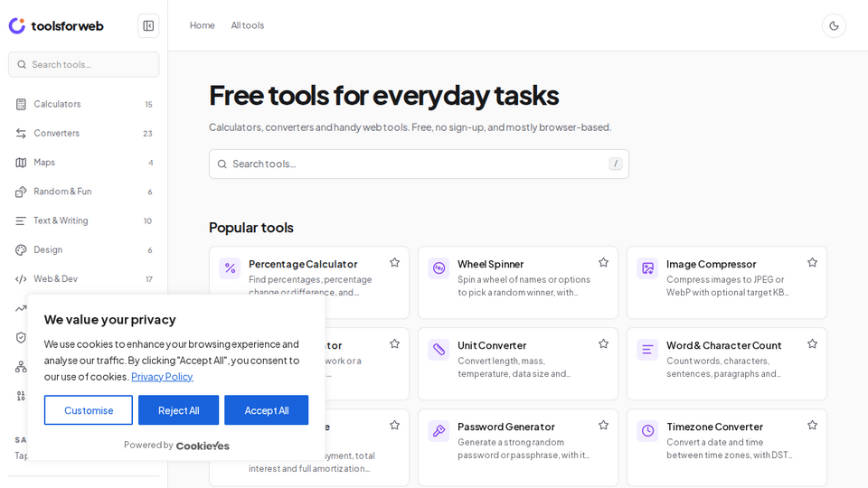Click the shield check sidebar icon
The image size is (868, 488).
[x=21, y=337]
